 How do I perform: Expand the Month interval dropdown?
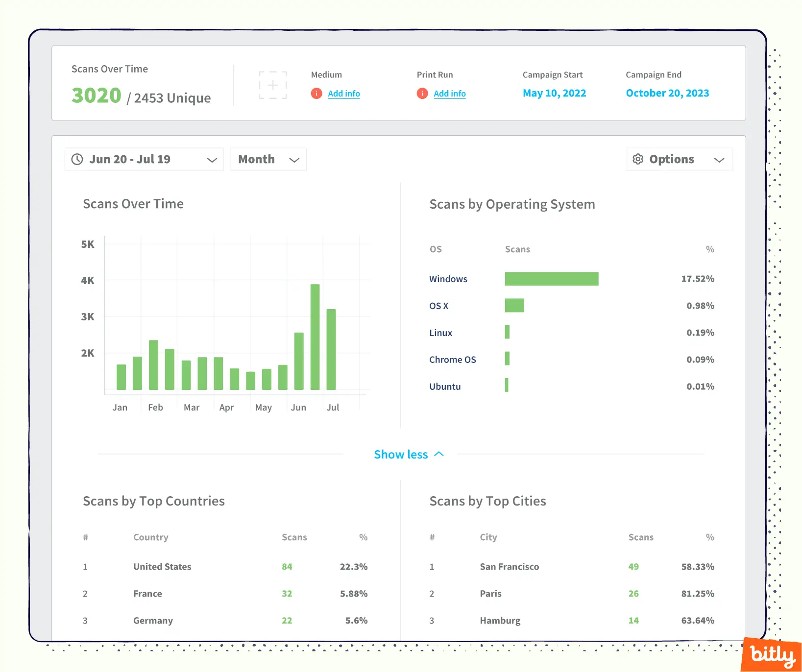tap(268, 159)
